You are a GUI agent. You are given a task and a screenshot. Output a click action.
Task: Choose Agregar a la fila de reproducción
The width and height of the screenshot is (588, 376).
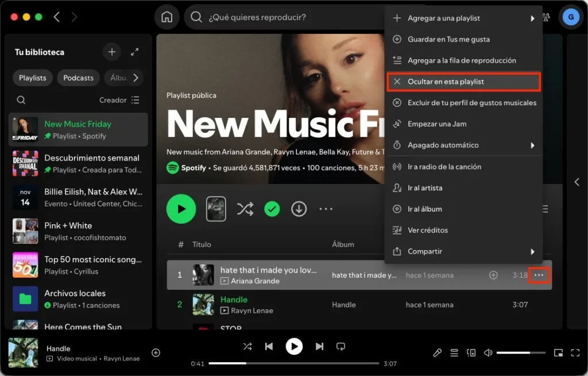[463, 60]
